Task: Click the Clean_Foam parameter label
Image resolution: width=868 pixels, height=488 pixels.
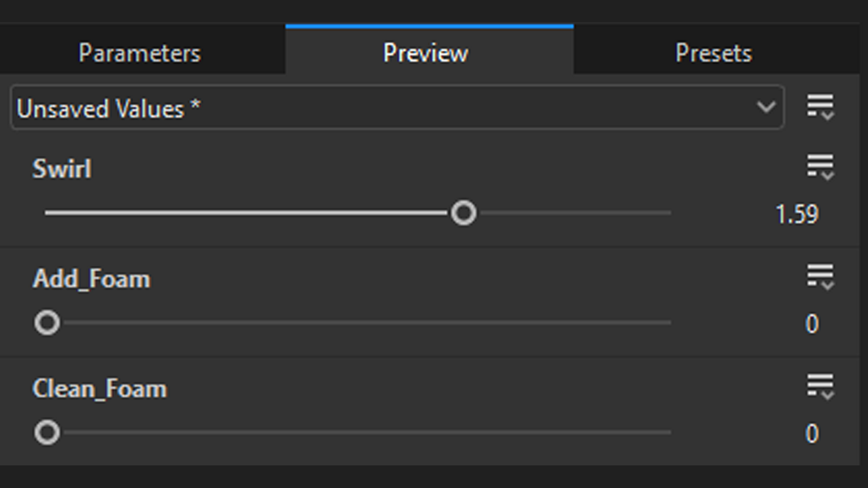Action: 100,389
